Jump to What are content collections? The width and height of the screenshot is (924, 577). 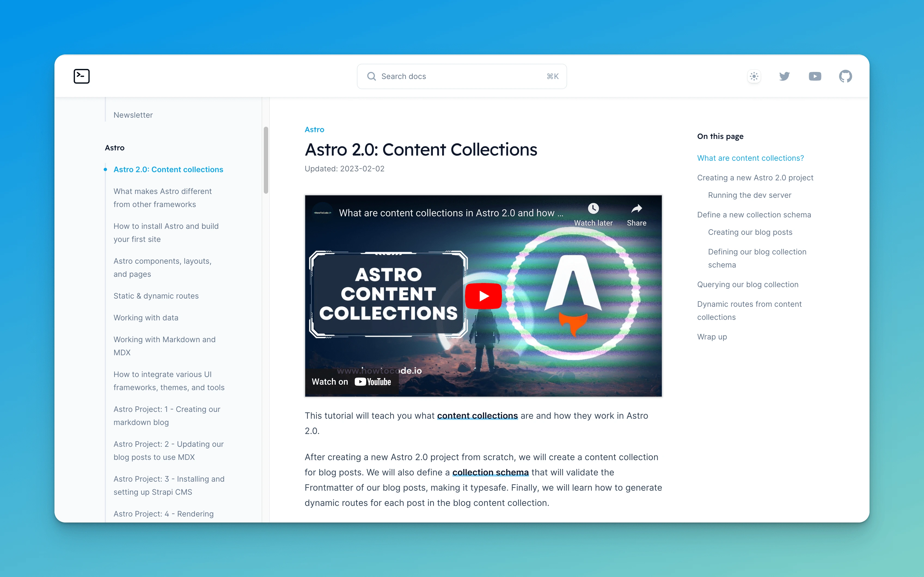pos(750,158)
